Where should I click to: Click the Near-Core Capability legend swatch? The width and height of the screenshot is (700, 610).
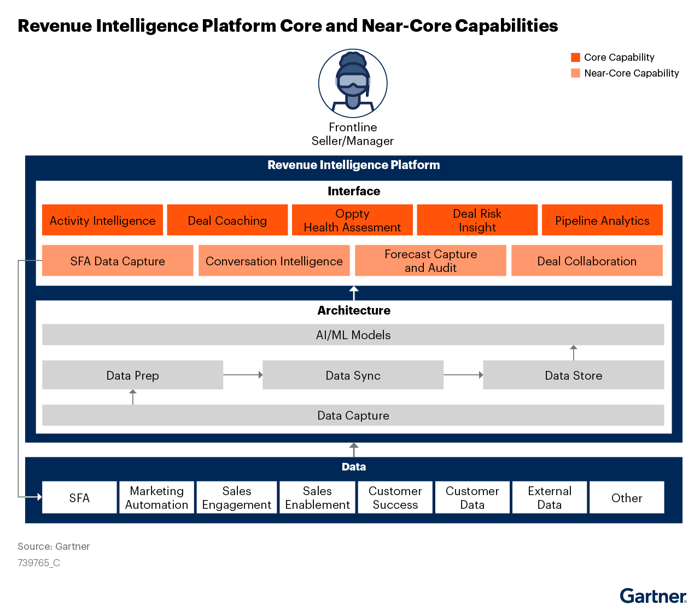pyautogui.click(x=575, y=73)
